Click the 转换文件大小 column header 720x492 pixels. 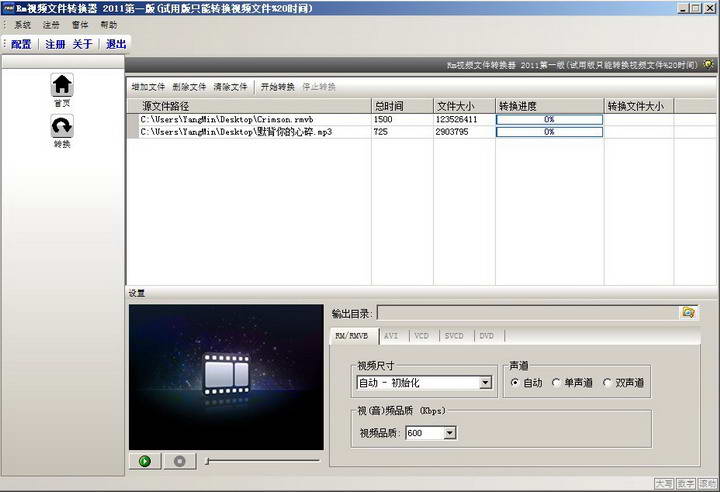[x=639, y=106]
